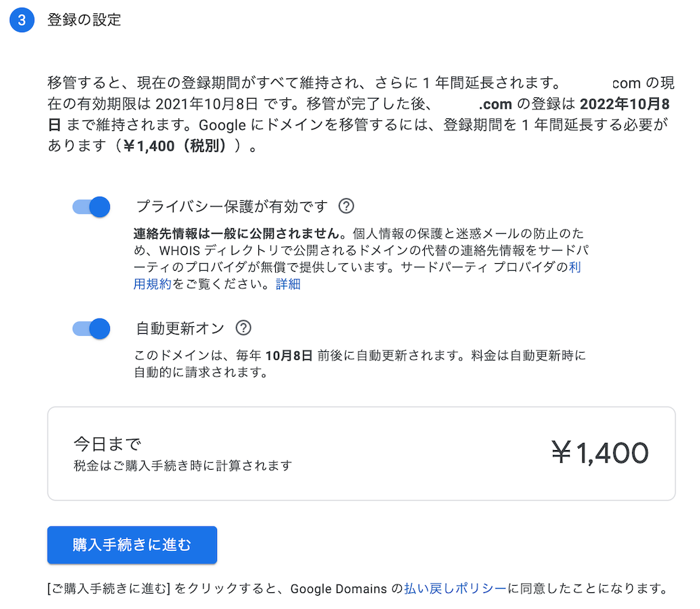Click the 購入手続きに進む button
The height and width of the screenshot is (609, 700).
132,545
